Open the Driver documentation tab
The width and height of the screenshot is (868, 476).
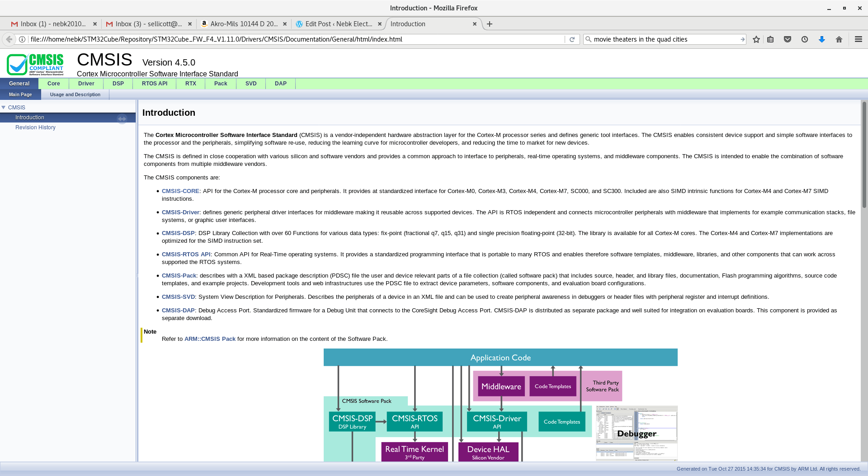(x=86, y=84)
